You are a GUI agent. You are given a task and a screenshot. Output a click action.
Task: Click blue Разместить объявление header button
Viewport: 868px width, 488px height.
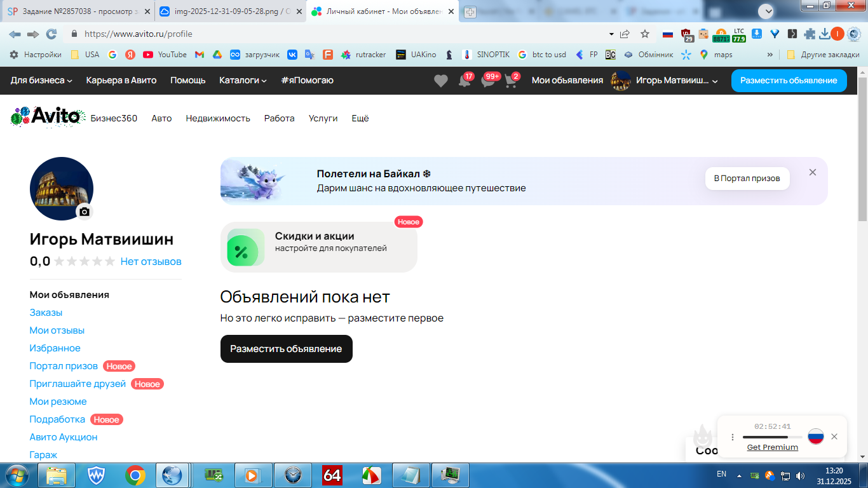pyautogui.click(x=789, y=81)
